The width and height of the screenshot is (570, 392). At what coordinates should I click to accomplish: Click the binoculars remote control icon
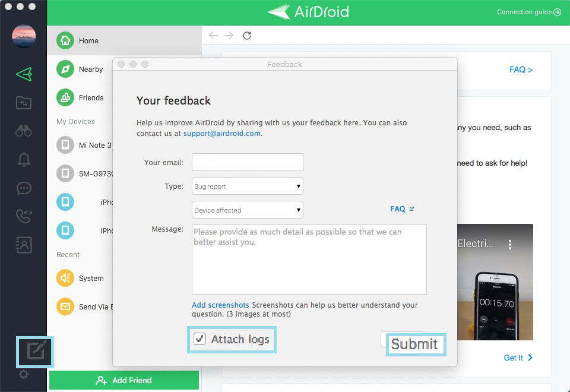[x=24, y=131]
